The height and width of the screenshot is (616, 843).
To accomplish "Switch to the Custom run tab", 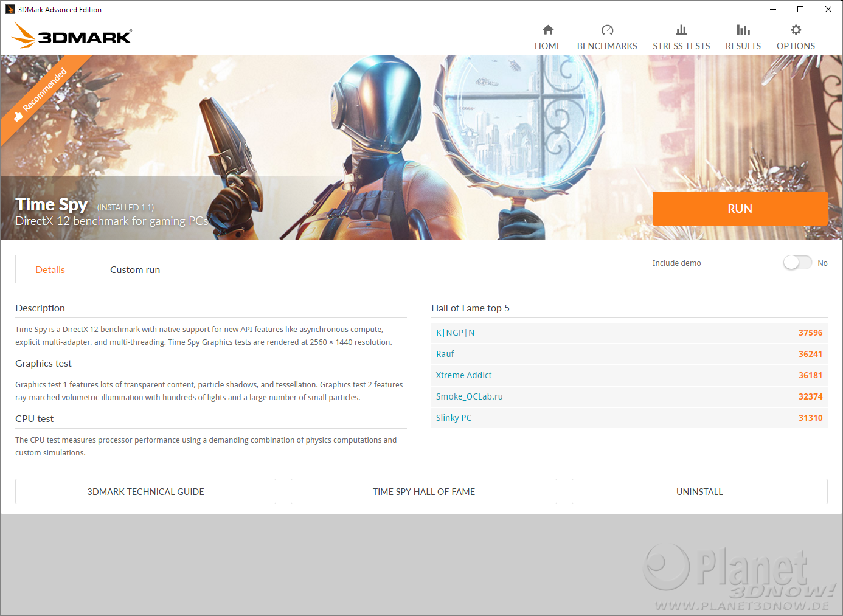I will (x=135, y=269).
